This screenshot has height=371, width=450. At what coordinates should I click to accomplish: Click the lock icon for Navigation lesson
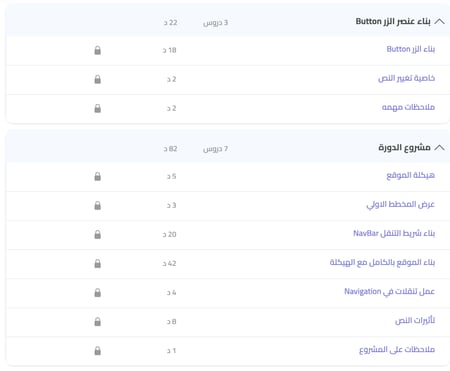click(97, 293)
